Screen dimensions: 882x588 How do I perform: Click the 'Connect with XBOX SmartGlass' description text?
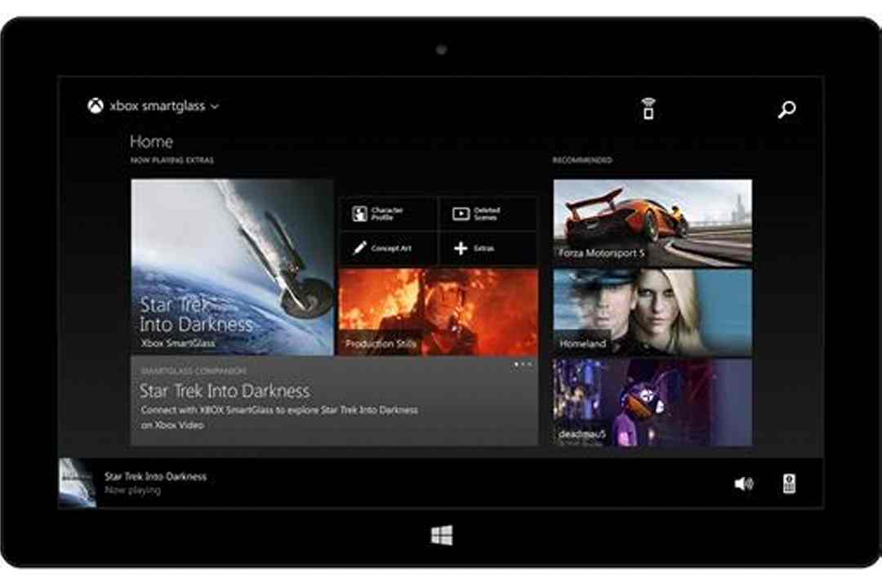279,417
